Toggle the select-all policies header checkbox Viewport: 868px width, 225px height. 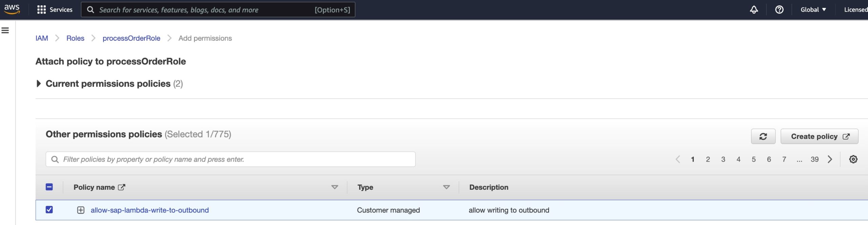pos(49,187)
